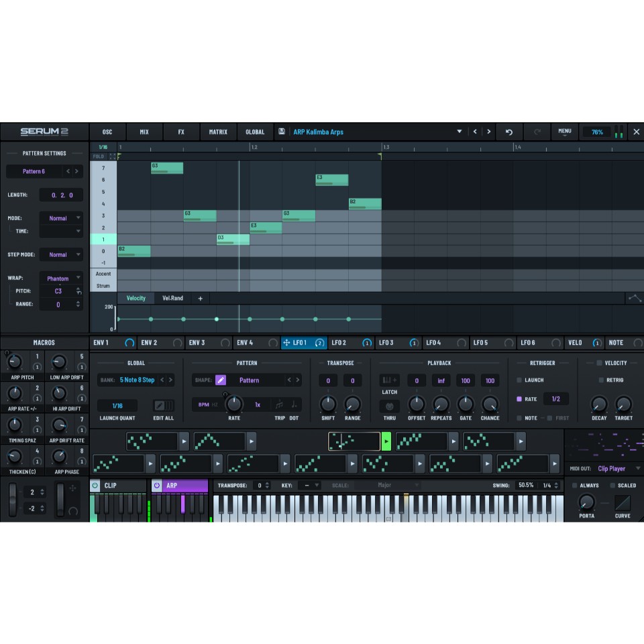
Task: Click the 5 Note 8 Step bank name
Action: point(136,380)
